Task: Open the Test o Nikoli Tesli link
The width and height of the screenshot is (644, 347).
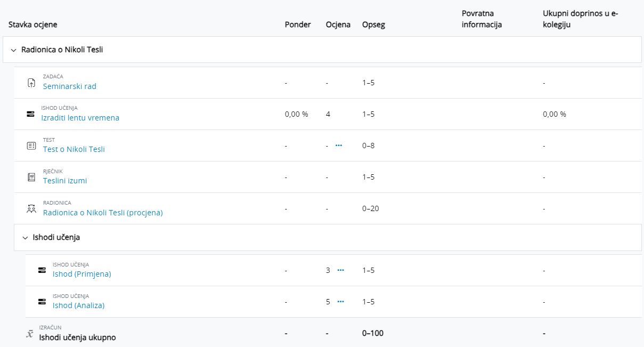Action: [74, 149]
